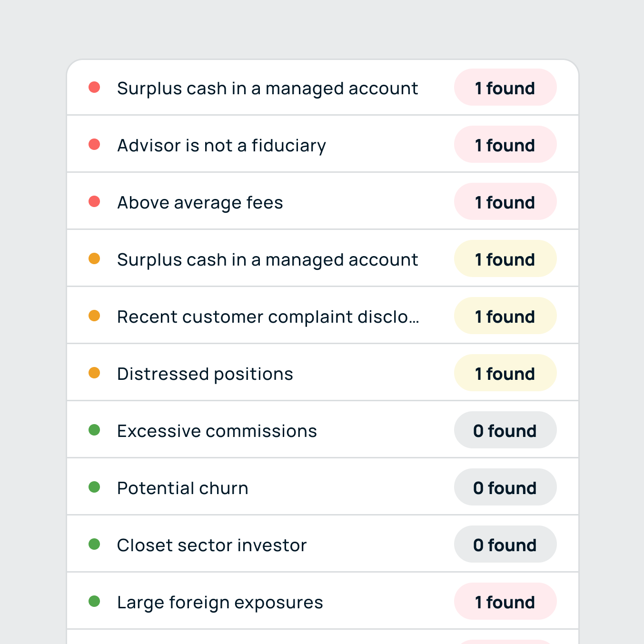Screen dimensions: 644x644
Task: Click green dot next to Large foreign exposures
Action: tap(94, 601)
